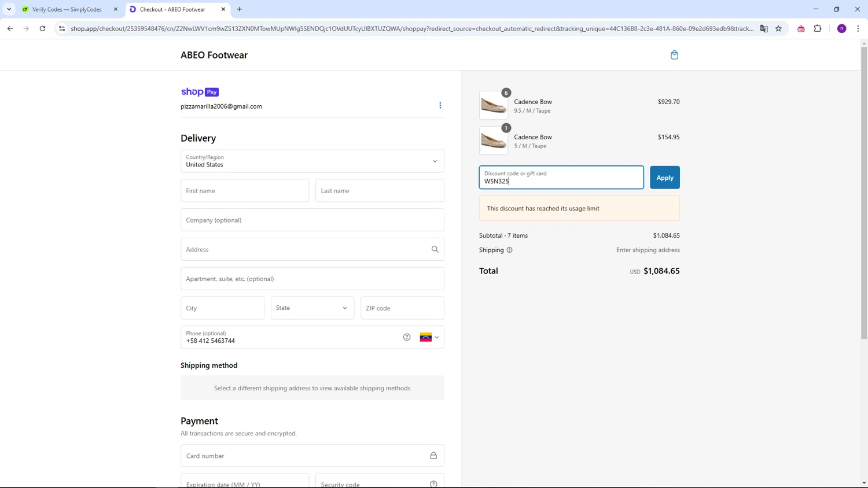Screen dimensions: 868x488
Task: Go forward with the browser arrow
Action: point(26,28)
